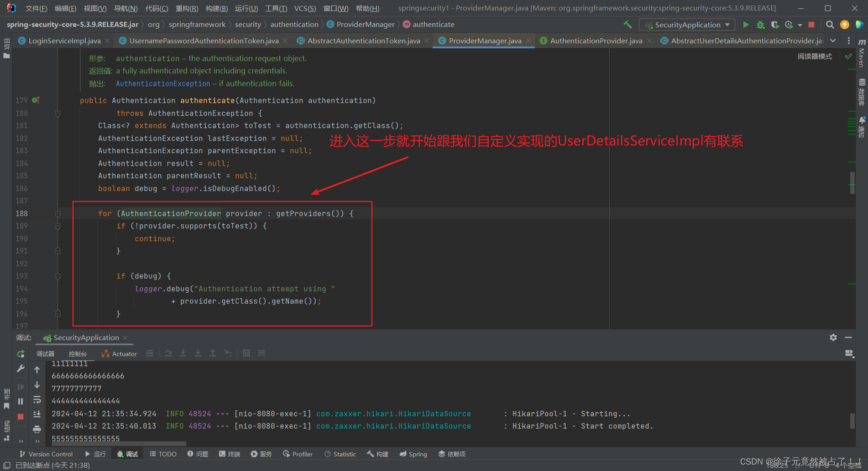The image size is (868, 471).
Task: Open editor tab options three-dot menu
Action: [x=848, y=41]
